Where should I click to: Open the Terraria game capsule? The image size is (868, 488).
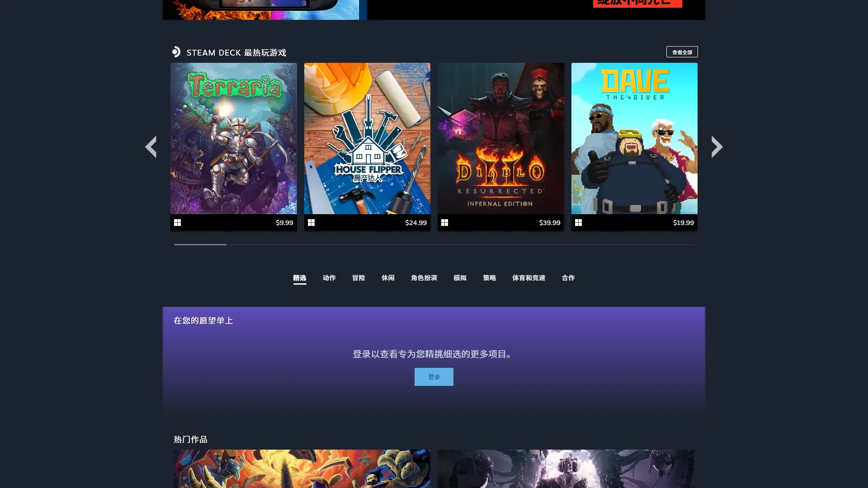(233, 138)
